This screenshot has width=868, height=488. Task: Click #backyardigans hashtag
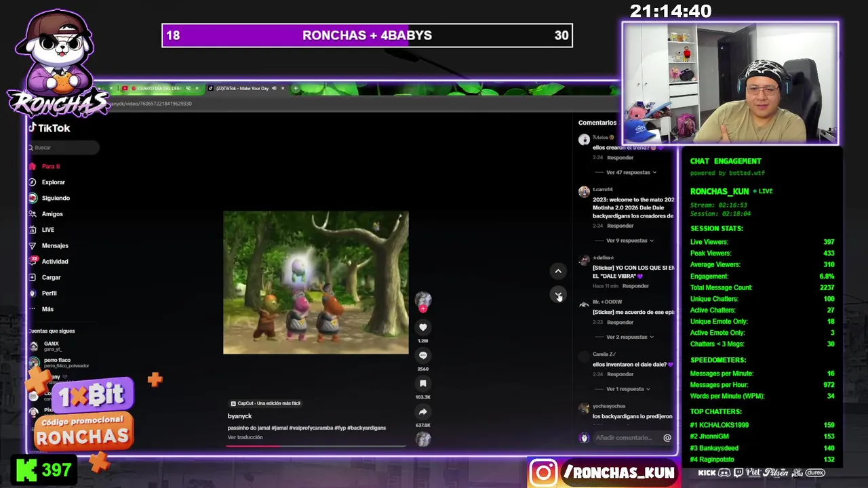pyautogui.click(x=366, y=428)
